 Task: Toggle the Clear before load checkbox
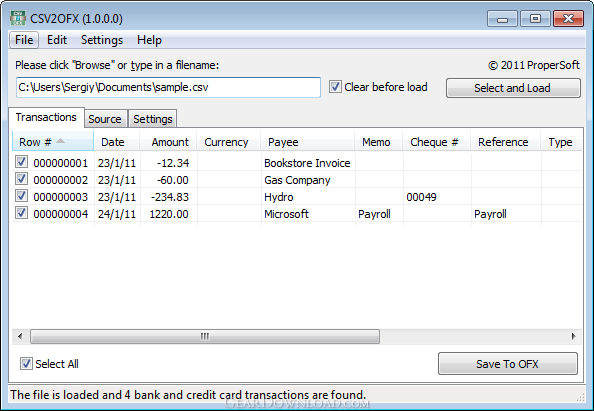[x=335, y=87]
